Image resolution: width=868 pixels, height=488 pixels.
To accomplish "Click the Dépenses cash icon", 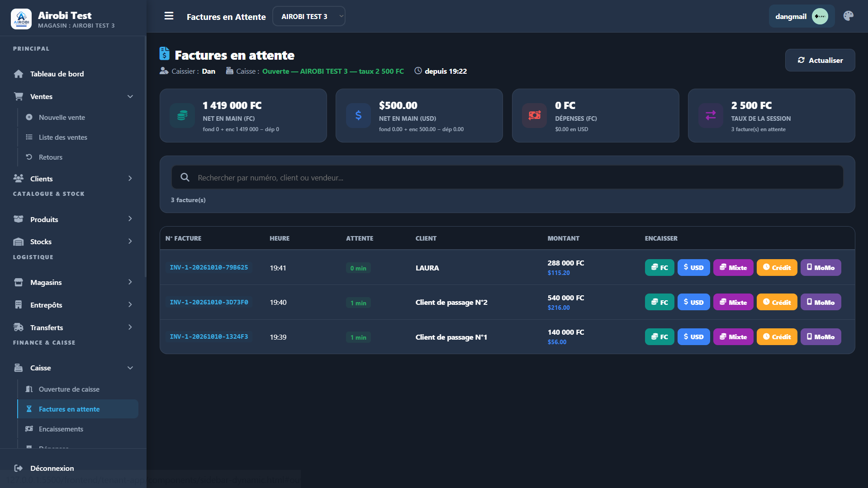I will click(x=534, y=115).
